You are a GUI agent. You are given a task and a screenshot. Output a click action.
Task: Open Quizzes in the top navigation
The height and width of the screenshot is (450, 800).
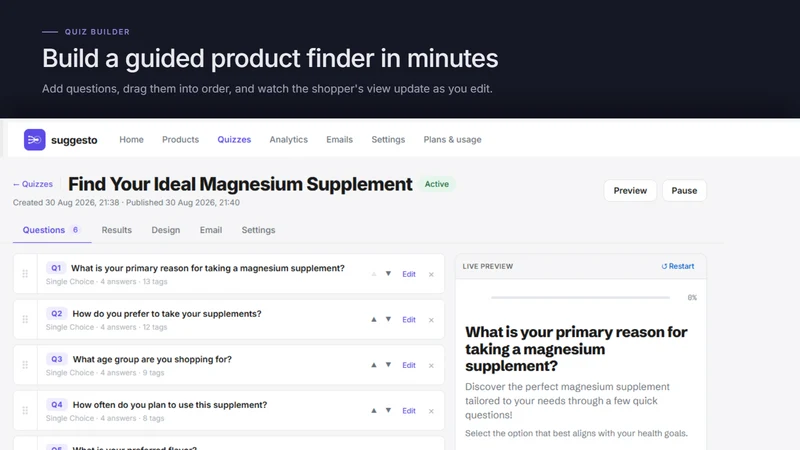pos(234,139)
